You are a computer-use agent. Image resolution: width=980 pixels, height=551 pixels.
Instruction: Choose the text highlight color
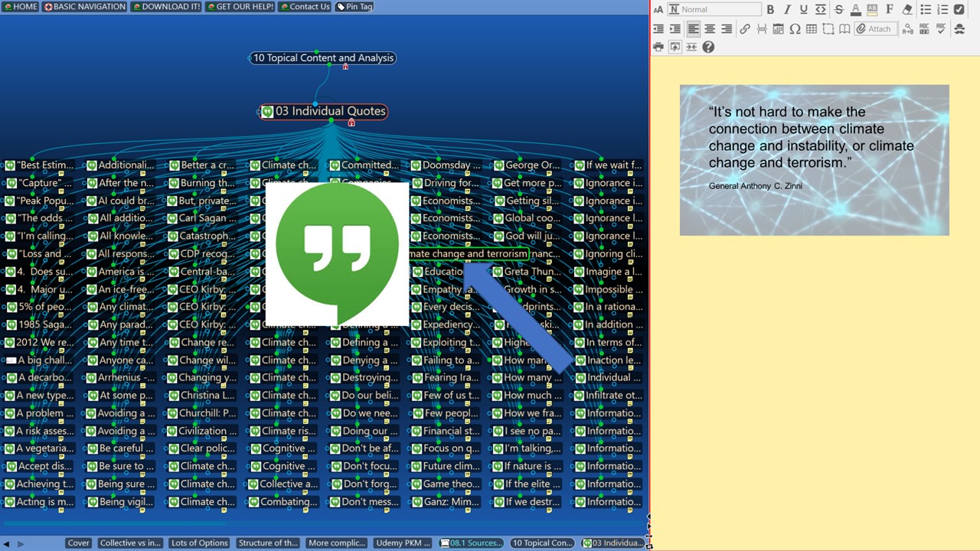(873, 9)
